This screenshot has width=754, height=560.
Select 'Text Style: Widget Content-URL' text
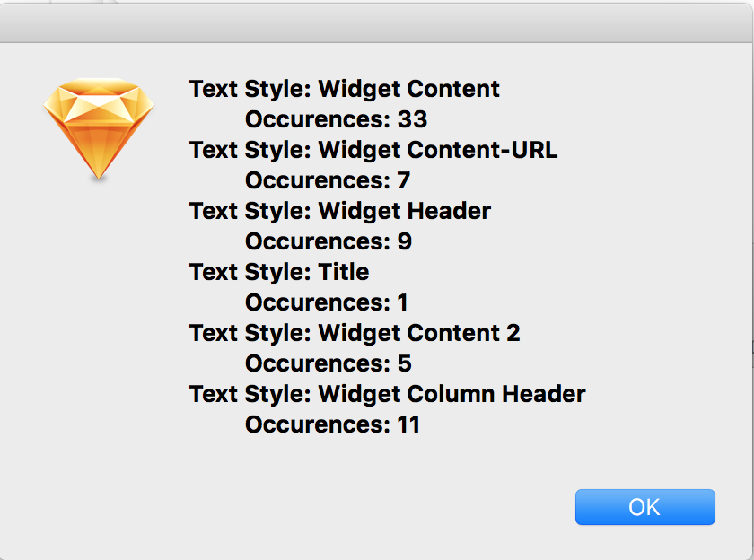coord(373,150)
